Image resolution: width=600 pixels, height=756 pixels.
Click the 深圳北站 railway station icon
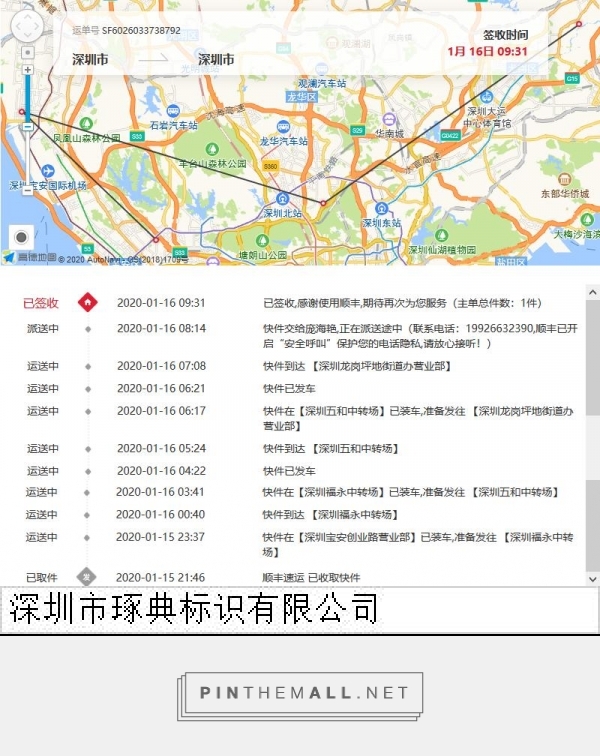coord(283,198)
